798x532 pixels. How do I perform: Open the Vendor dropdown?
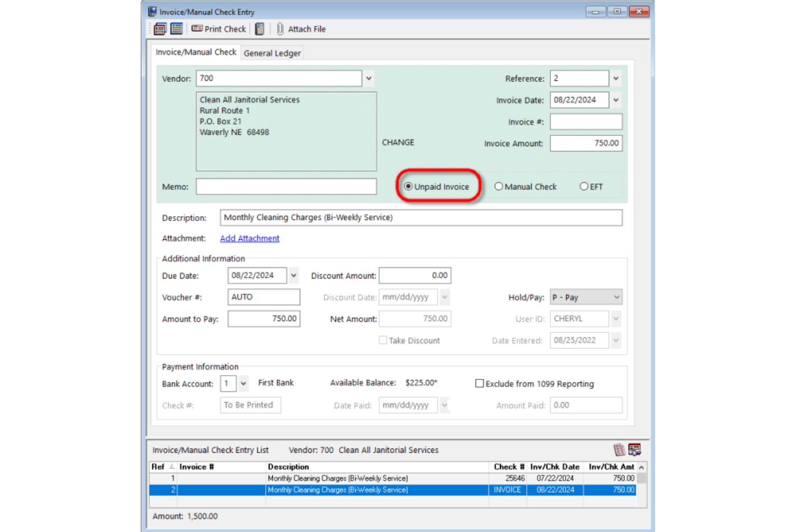tap(368, 78)
